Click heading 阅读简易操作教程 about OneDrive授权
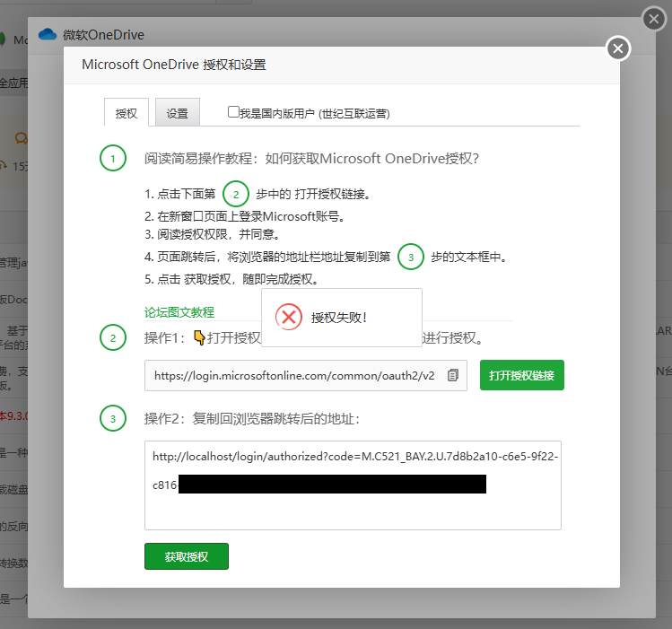The width and height of the screenshot is (672, 629). click(x=311, y=159)
